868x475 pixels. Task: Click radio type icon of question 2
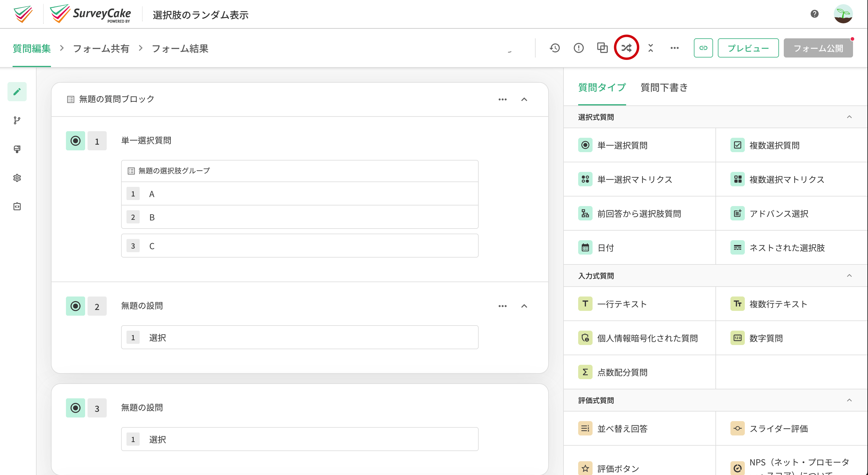[x=76, y=306]
